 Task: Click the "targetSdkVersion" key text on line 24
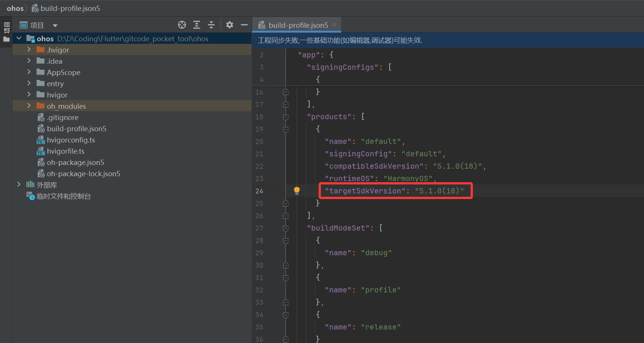(365, 191)
